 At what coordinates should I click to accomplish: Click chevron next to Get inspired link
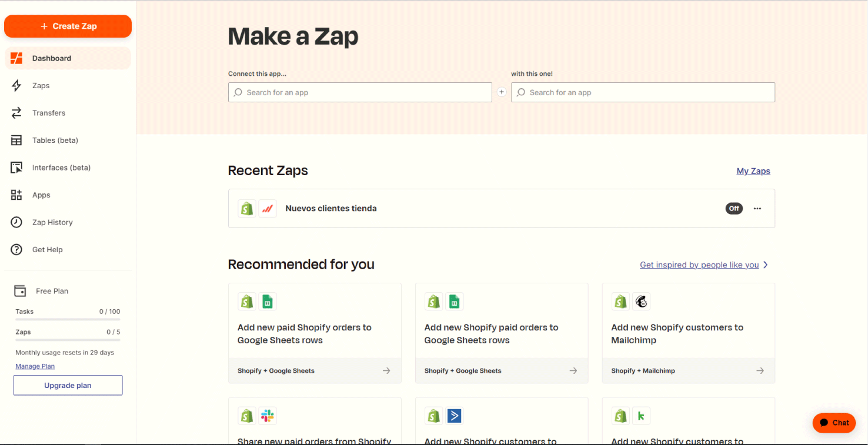(766, 265)
